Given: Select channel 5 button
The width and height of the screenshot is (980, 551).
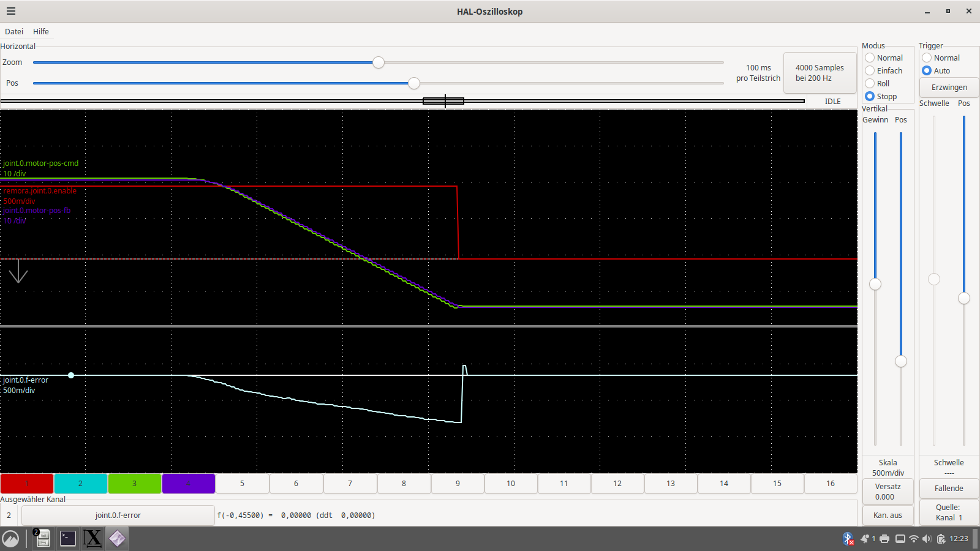Looking at the screenshot, I should (242, 483).
